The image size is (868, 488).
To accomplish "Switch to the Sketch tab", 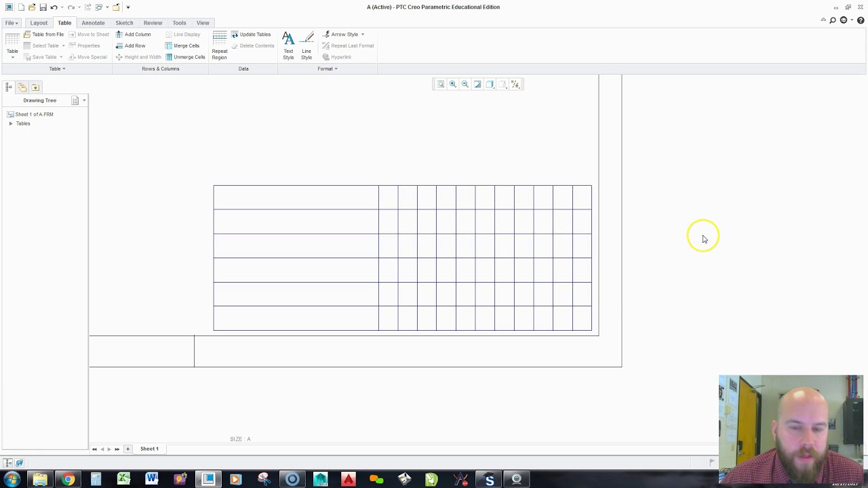I will click(x=124, y=23).
